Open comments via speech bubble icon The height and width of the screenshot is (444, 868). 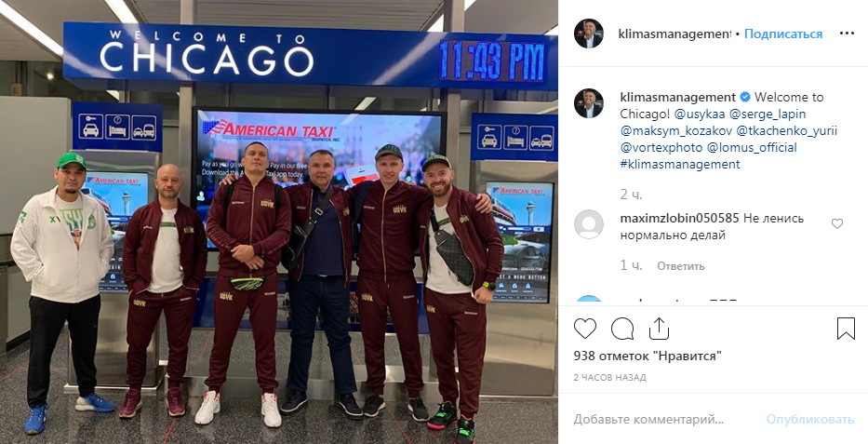622,329
